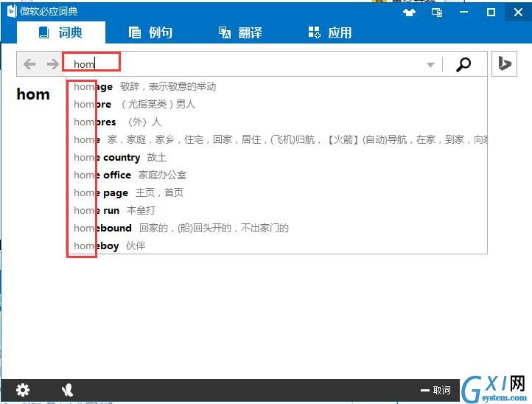Close the Bing Dictionary window

coord(518,13)
